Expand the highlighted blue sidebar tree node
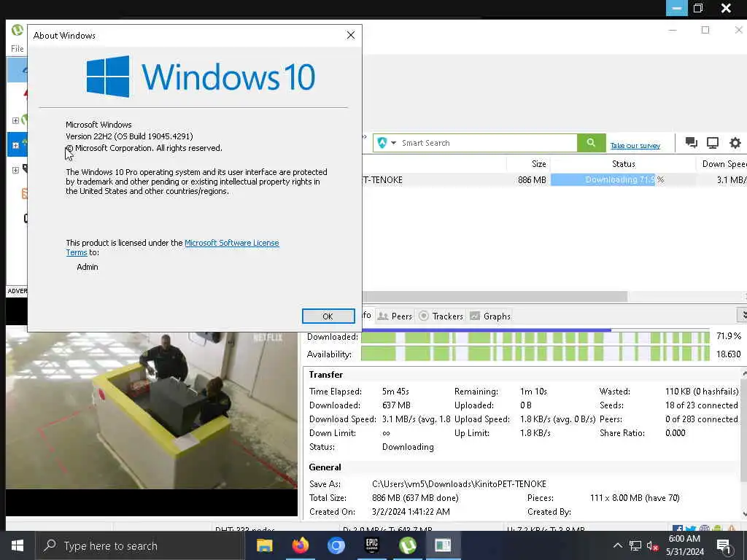Viewport: 747px width, 560px height. (15, 145)
